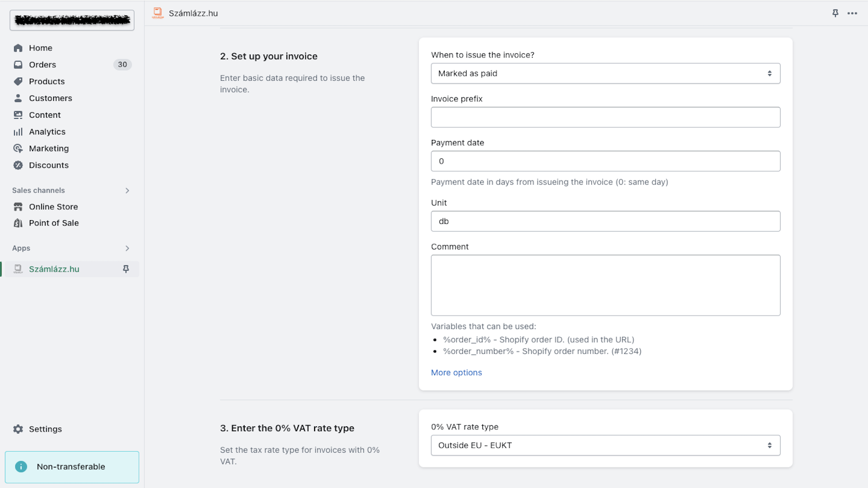Click the Marketing target icon

point(18,149)
